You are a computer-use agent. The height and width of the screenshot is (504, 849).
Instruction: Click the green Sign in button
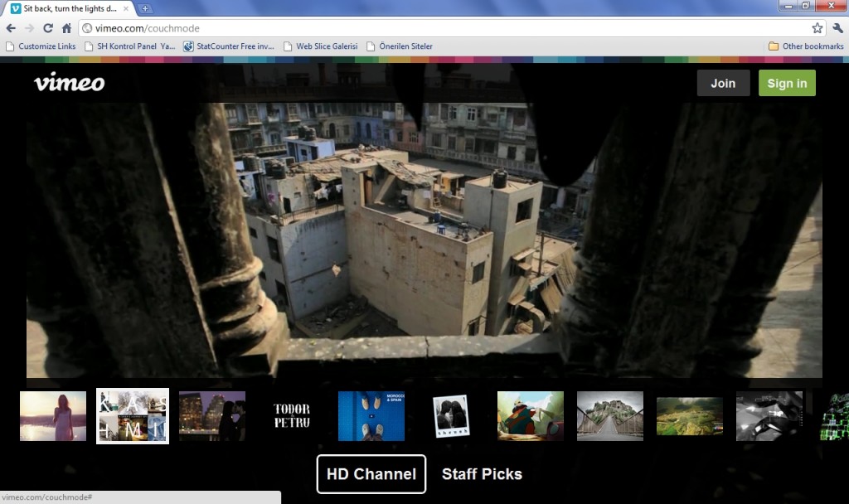pyautogui.click(x=787, y=83)
